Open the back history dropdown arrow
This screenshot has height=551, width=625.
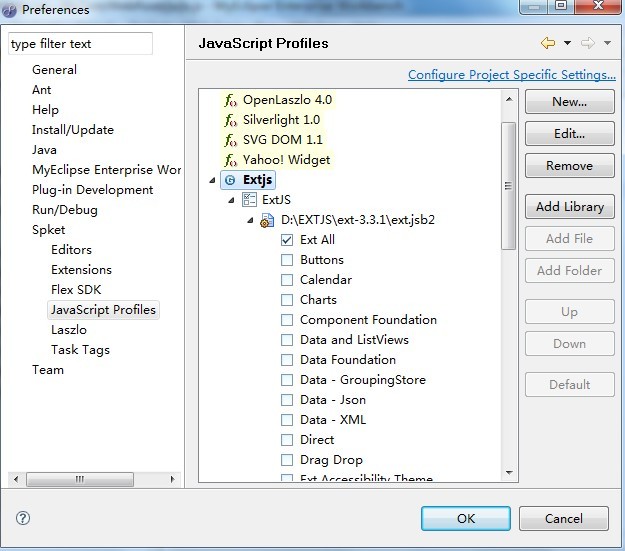[568, 43]
